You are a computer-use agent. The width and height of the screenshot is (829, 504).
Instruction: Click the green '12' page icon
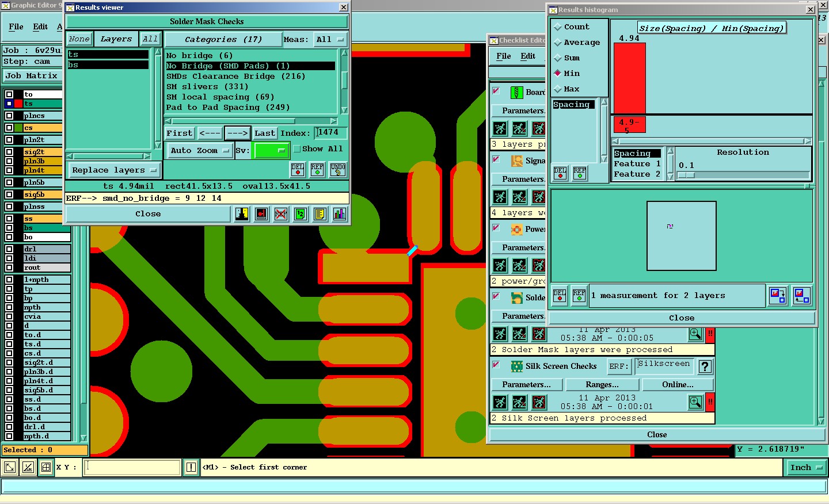point(301,214)
